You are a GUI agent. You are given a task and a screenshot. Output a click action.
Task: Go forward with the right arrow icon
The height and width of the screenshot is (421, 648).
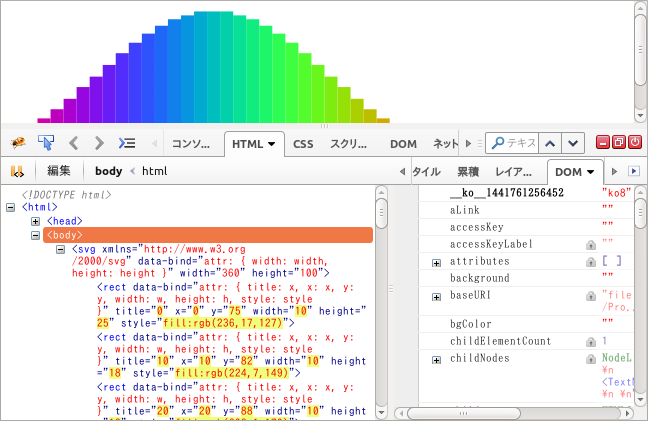coord(99,143)
